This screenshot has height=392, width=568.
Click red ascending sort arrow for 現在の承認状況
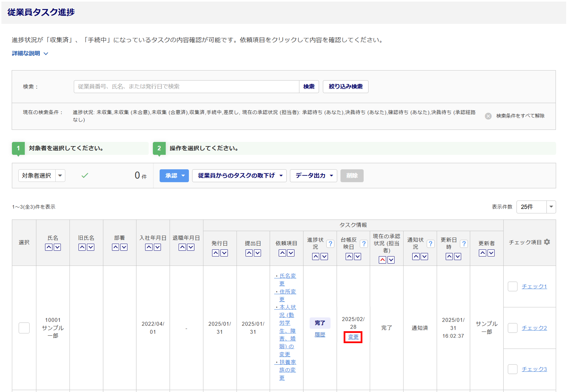382,260
